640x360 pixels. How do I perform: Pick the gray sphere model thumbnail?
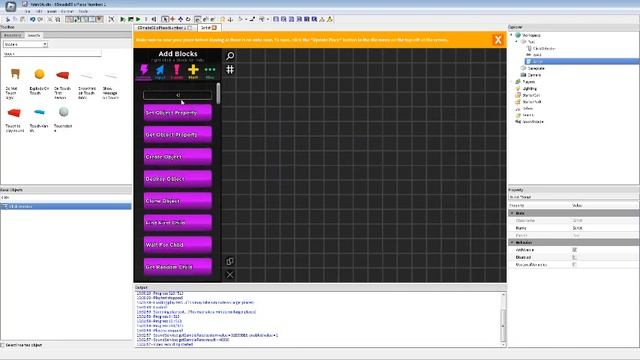click(63, 112)
